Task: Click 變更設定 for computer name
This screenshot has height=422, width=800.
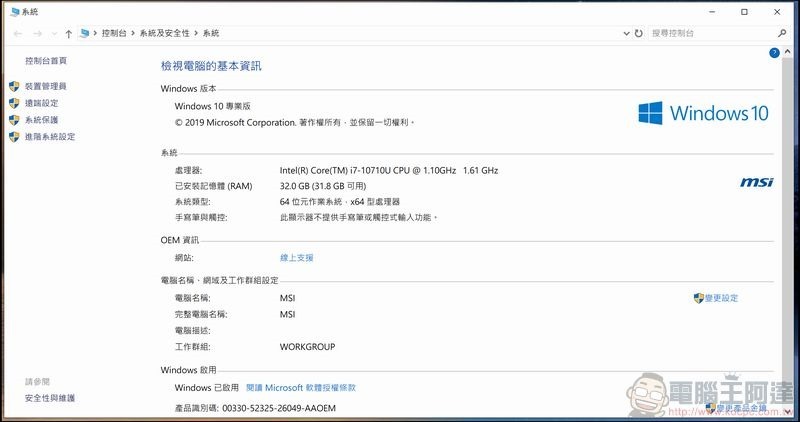Action: tap(721, 298)
